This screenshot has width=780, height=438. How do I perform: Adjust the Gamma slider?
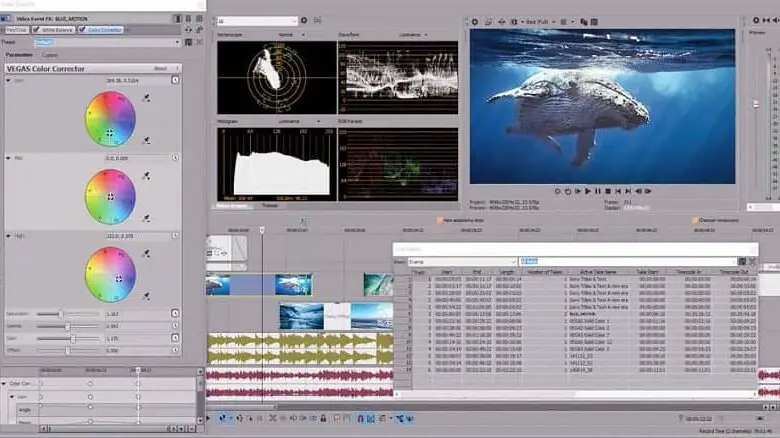click(66, 326)
